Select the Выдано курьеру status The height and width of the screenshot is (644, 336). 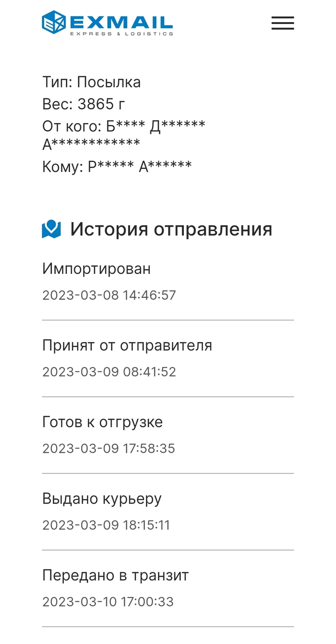[102, 498]
